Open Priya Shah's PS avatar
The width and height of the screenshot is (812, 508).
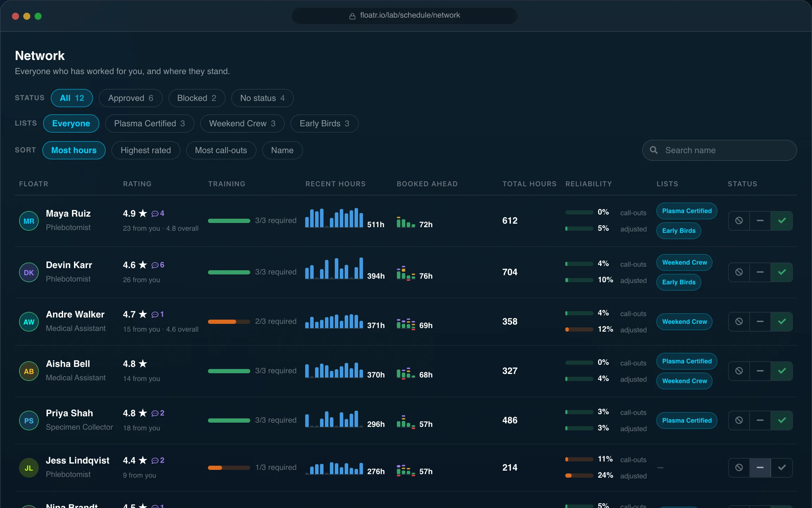[x=29, y=421]
